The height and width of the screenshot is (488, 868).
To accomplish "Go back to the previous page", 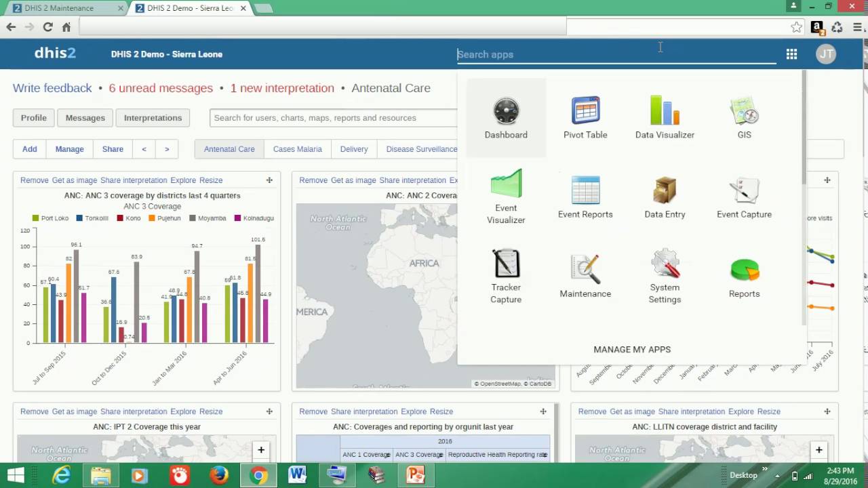I will click(11, 27).
